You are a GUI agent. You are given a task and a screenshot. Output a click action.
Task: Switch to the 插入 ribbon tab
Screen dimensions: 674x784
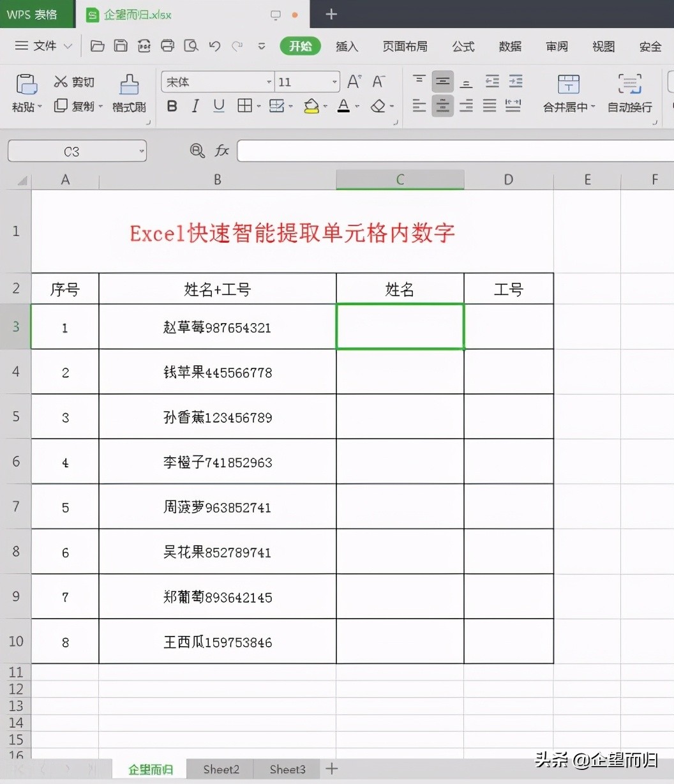[x=347, y=46]
